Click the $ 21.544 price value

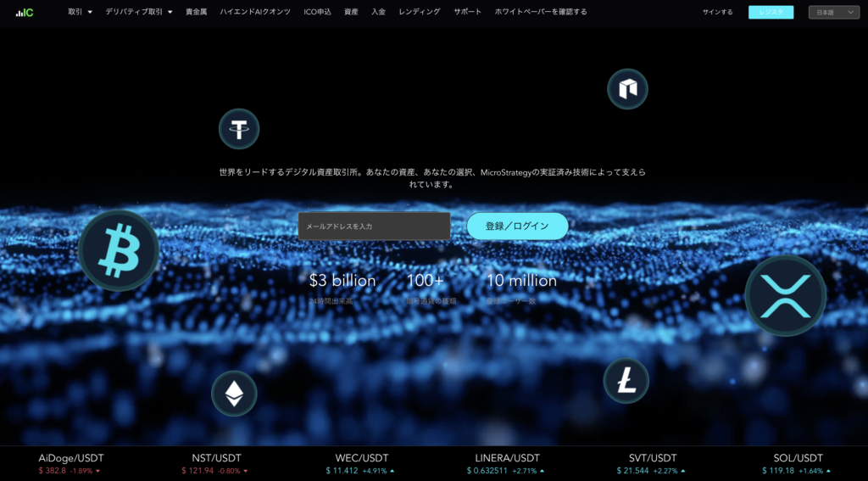pyautogui.click(x=632, y=471)
